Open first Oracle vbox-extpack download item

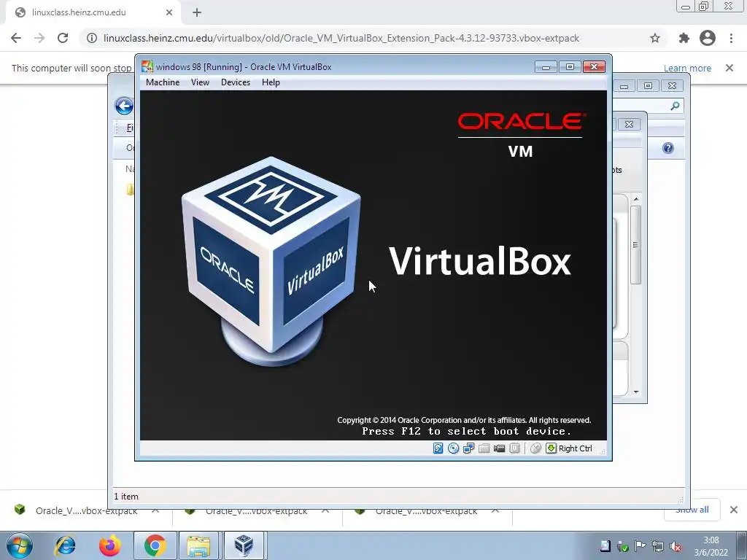point(86,511)
